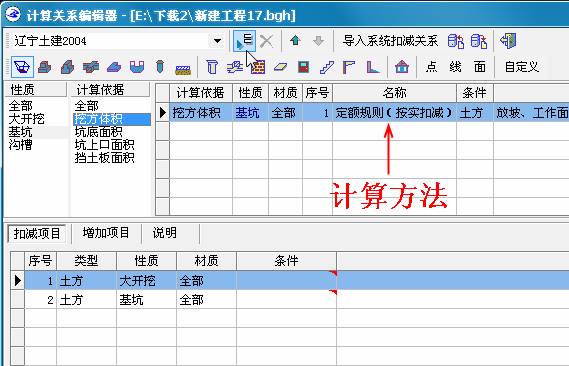Switch to the 说明 tab

pos(164,233)
